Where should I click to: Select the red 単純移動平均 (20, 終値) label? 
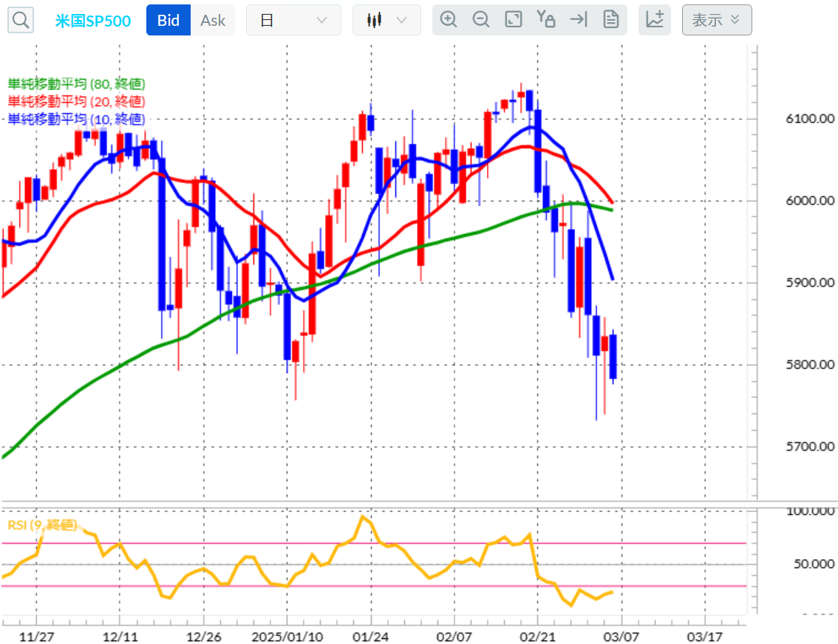(76, 101)
